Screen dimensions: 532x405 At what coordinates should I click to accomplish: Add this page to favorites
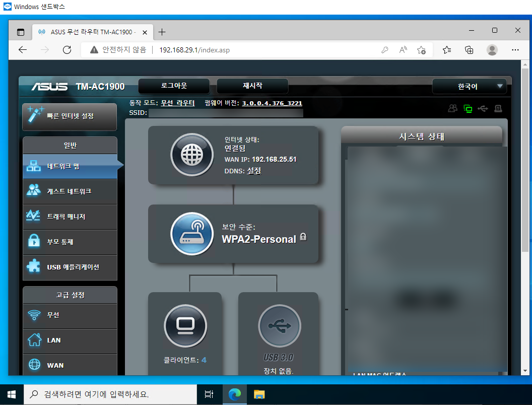(x=421, y=50)
